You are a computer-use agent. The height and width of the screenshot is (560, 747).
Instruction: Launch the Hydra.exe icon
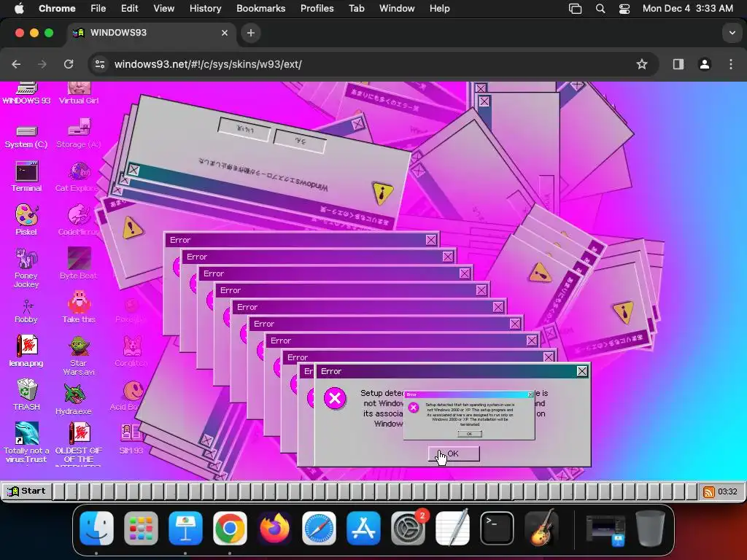74,399
